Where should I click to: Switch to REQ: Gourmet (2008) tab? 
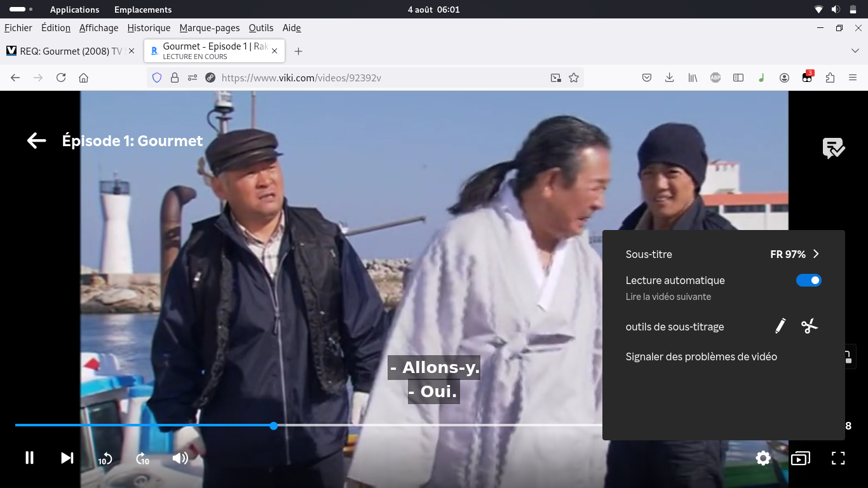(x=71, y=51)
